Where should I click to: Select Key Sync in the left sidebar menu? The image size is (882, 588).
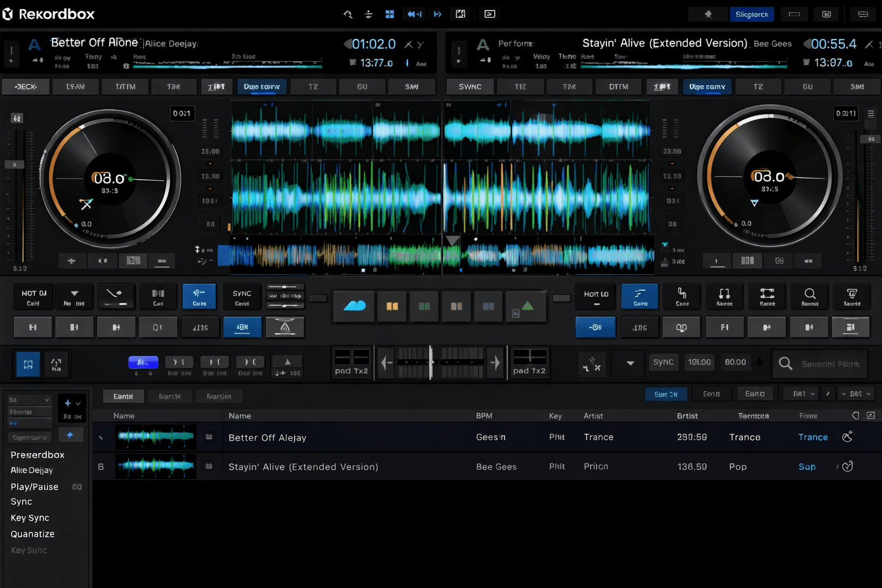coord(30,517)
